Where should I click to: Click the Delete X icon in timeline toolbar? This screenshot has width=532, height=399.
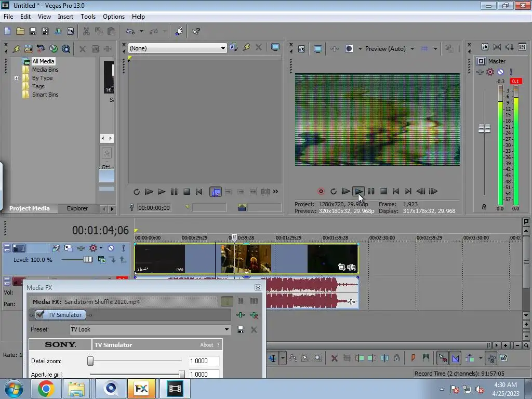coord(334,358)
